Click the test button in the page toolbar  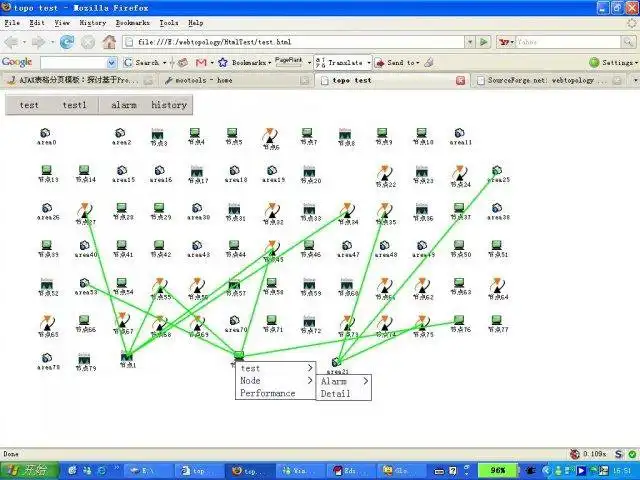29,105
